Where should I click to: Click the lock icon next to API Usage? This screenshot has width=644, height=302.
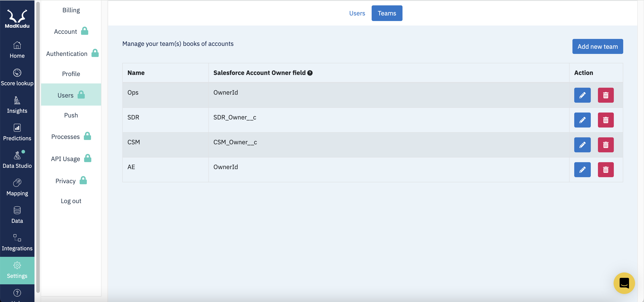click(x=87, y=158)
